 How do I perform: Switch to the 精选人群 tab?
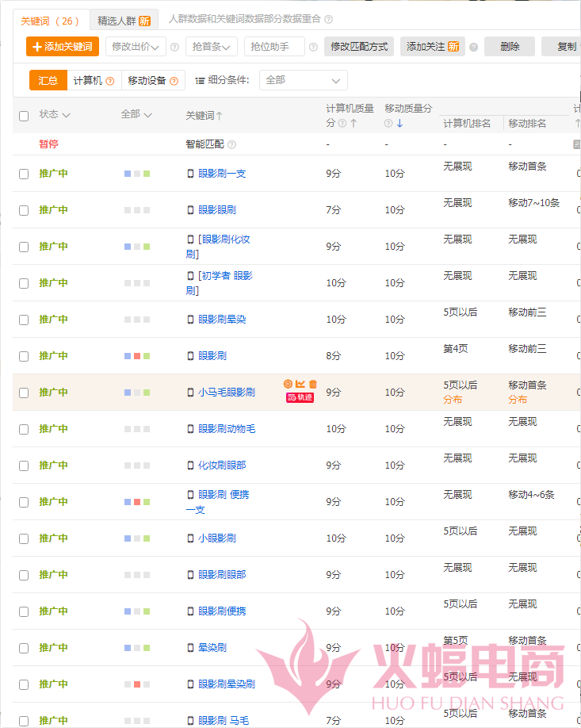(x=124, y=21)
